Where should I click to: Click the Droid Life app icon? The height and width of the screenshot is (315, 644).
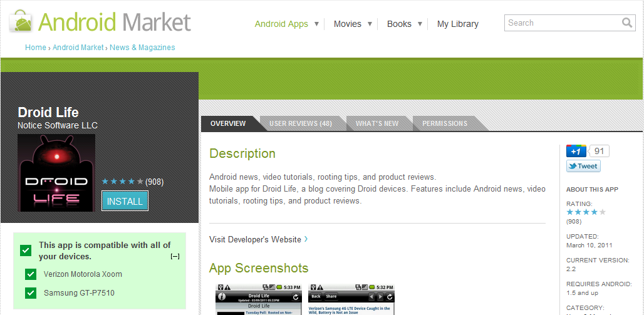(x=56, y=172)
